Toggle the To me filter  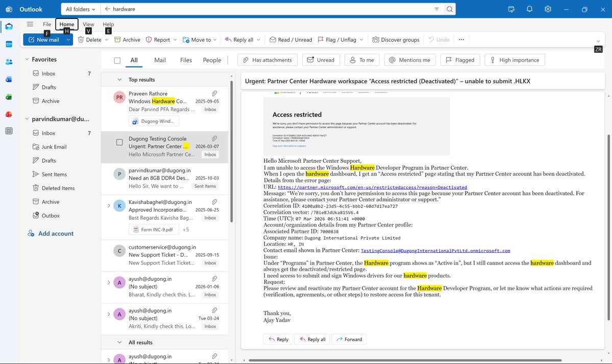[x=362, y=60]
